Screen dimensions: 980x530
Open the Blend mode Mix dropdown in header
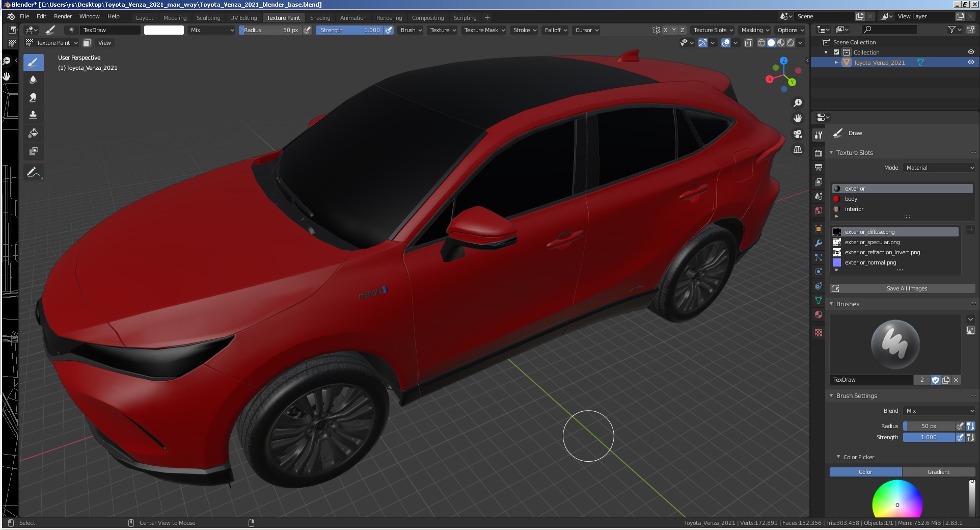tap(212, 30)
